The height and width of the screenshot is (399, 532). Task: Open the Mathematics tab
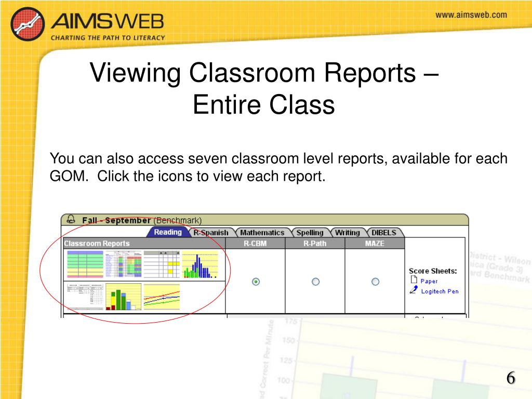(x=262, y=232)
